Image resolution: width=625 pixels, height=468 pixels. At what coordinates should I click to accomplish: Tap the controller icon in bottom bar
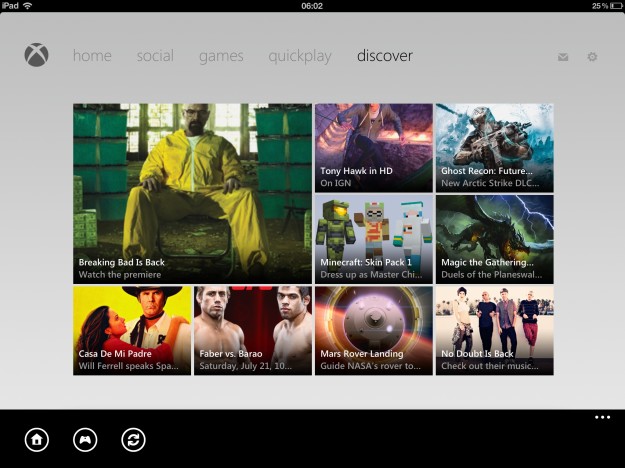(x=85, y=440)
